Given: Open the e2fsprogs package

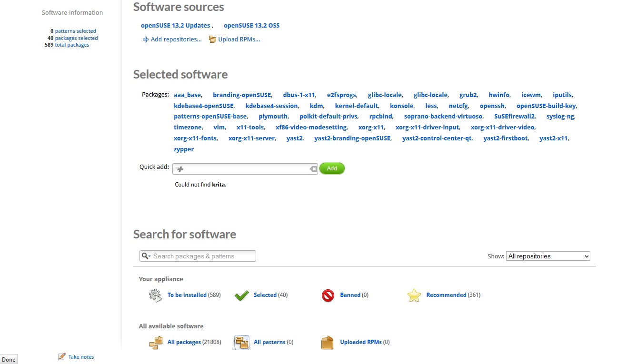Looking at the screenshot, I should coord(341,95).
